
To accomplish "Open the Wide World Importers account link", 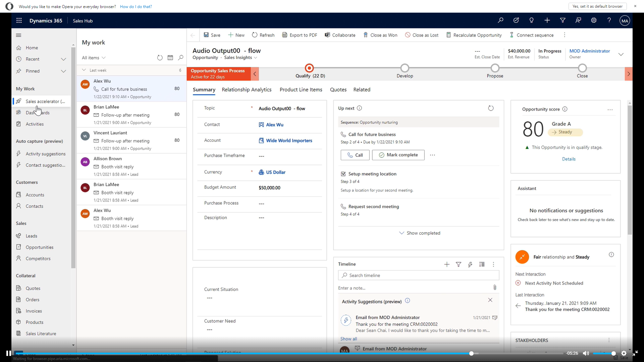I will 289,141.
